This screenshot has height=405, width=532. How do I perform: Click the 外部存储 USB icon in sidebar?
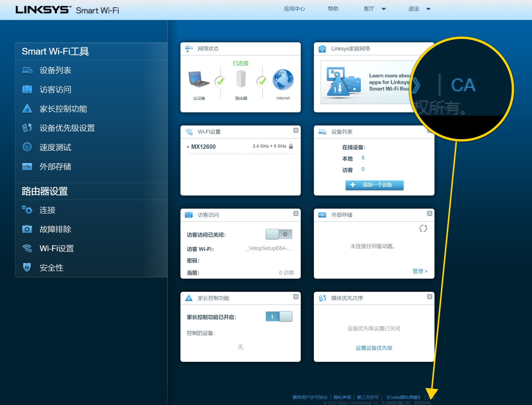tap(27, 167)
